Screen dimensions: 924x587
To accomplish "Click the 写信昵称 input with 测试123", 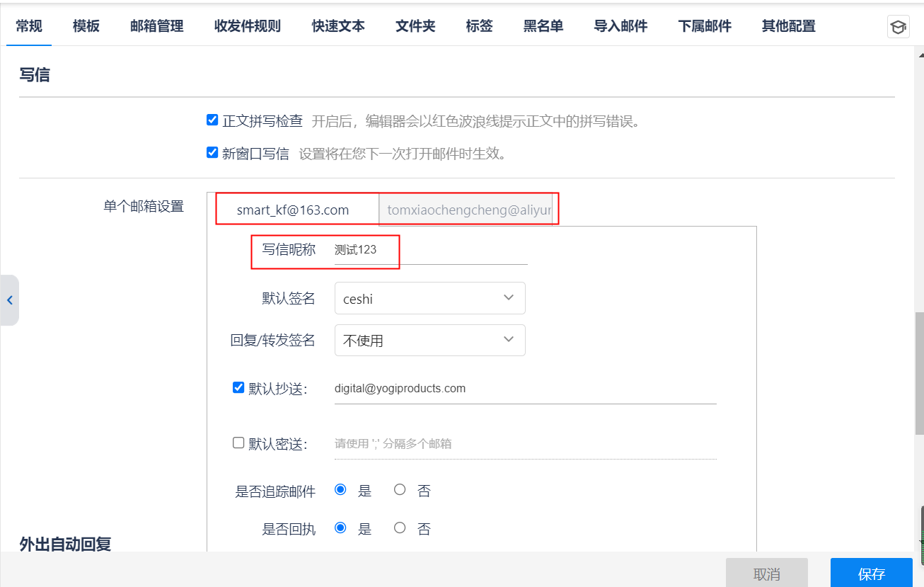I will [x=431, y=250].
